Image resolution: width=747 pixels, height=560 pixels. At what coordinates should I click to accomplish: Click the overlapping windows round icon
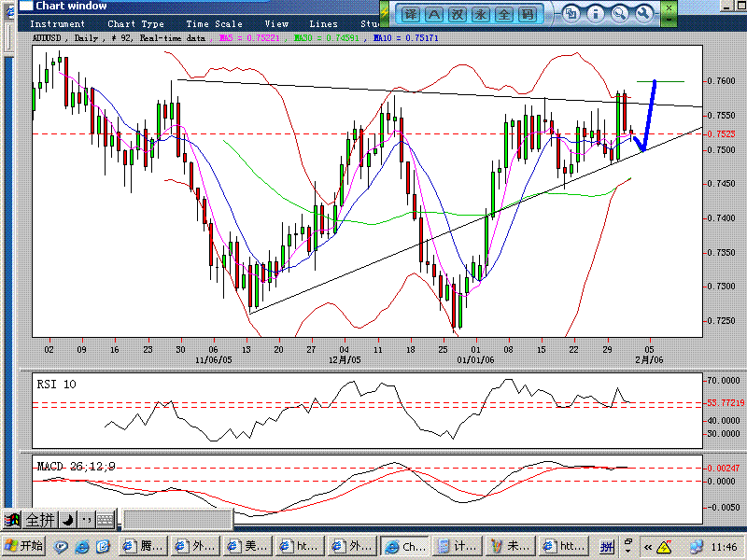click(x=571, y=13)
